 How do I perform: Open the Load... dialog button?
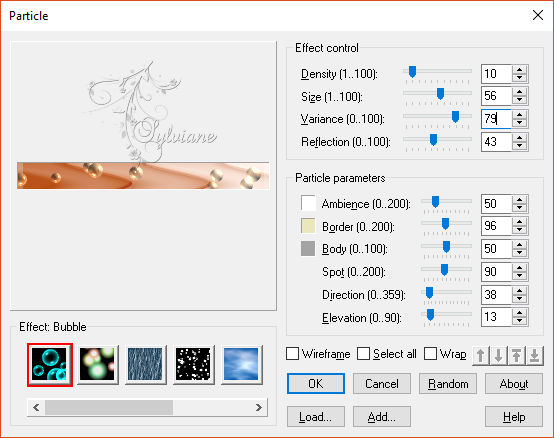[316, 417]
